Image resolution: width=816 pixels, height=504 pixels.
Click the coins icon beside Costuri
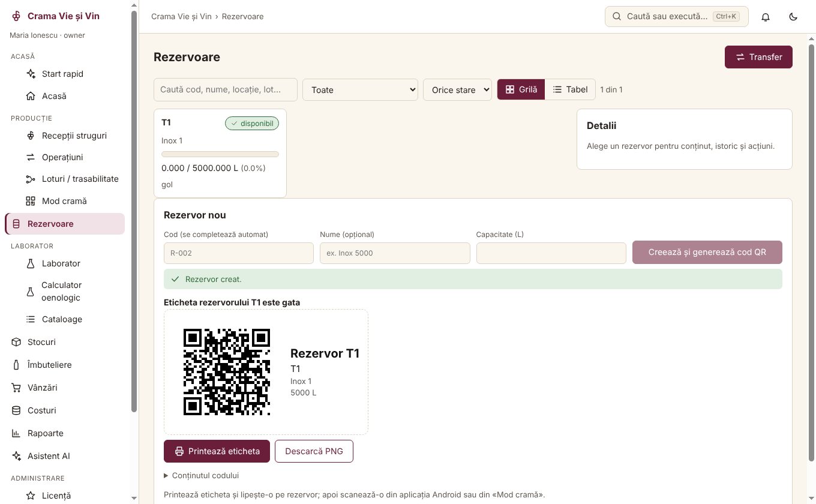pos(16,410)
